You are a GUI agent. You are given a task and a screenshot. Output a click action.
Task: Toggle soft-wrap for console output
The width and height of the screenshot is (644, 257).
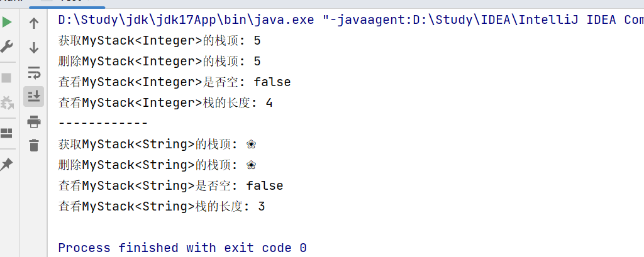pos(34,72)
